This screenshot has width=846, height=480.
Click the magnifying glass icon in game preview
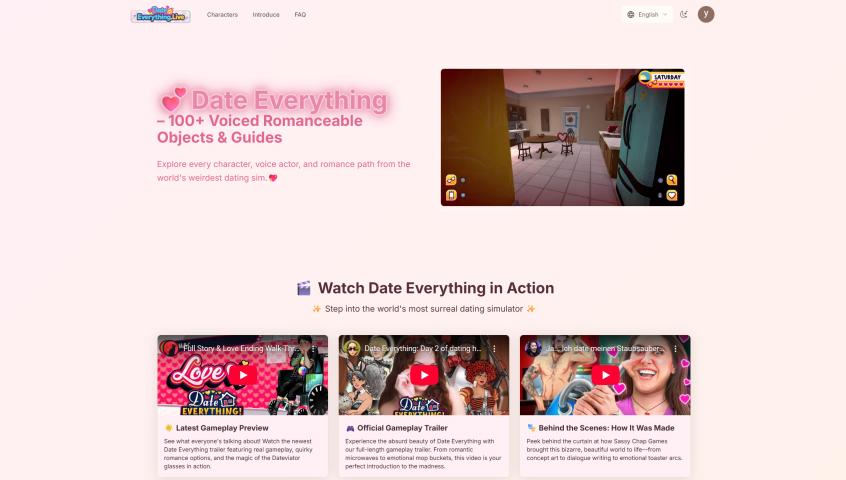coord(672,180)
